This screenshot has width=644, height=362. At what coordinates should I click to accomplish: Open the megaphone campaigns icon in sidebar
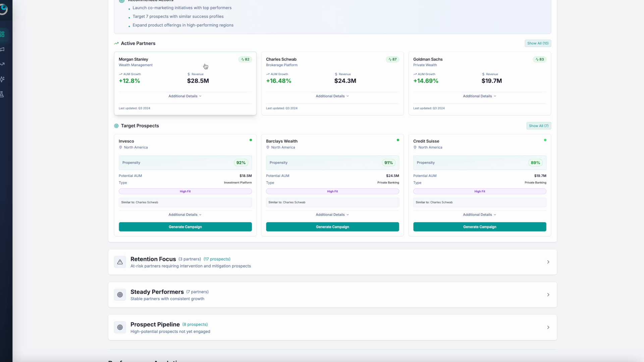coord(2,49)
